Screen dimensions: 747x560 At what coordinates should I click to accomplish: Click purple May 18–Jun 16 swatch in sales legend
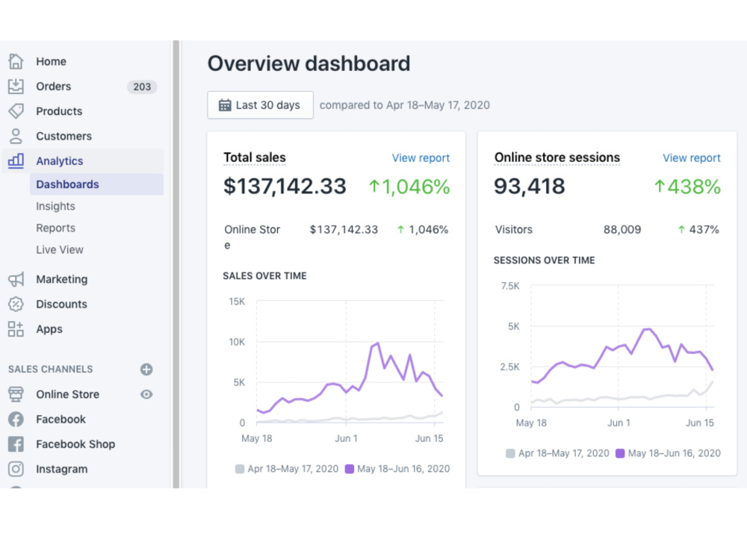349,469
